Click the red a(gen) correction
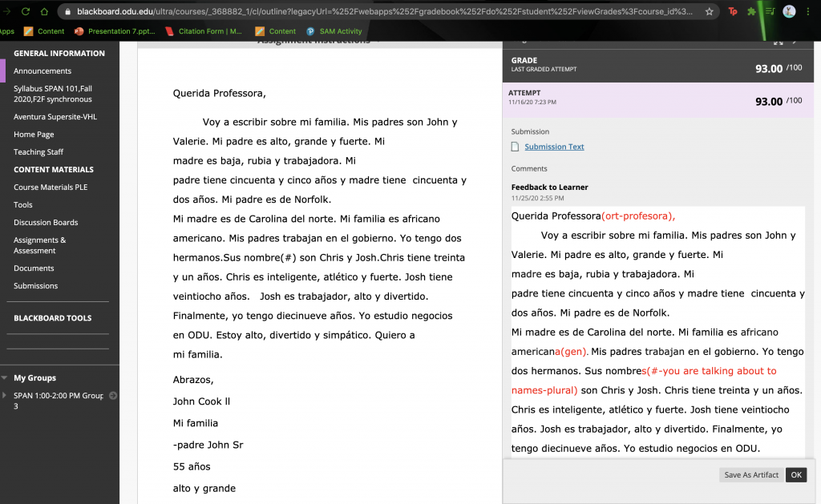The width and height of the screenshot is (821, 504). 572,352
